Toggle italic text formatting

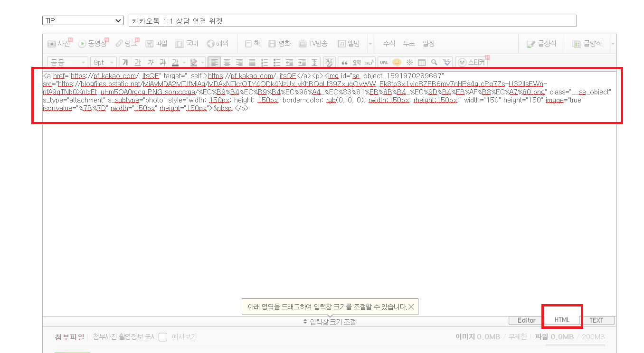pos(150,62)
